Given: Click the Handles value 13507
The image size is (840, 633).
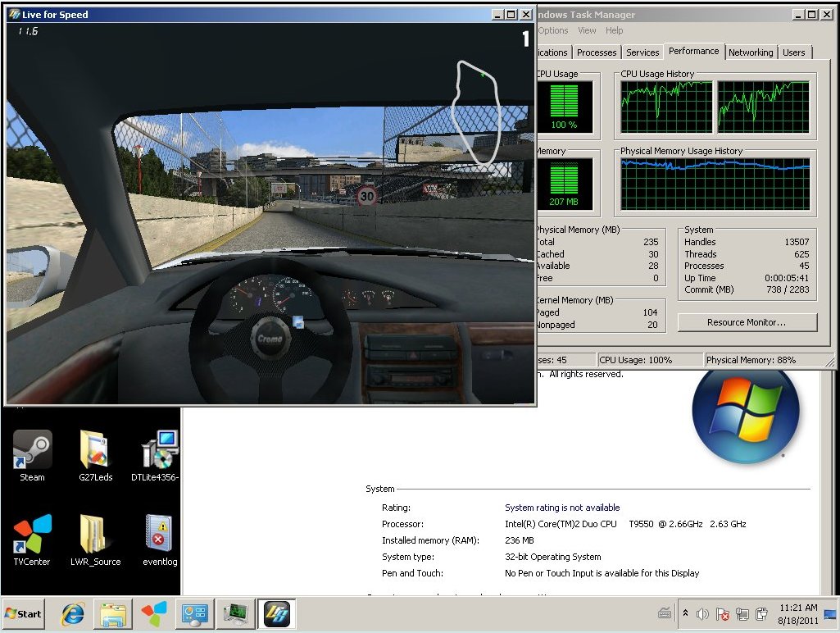Looking at the screenshot, I should point(797,242).
